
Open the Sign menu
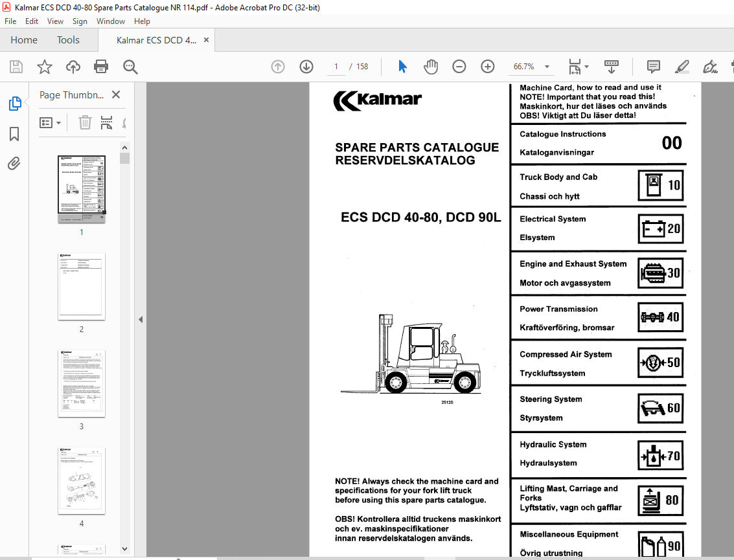80,21
